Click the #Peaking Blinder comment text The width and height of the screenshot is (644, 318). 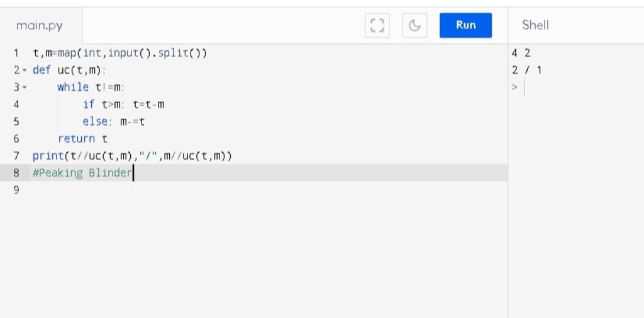click(82, 173)
